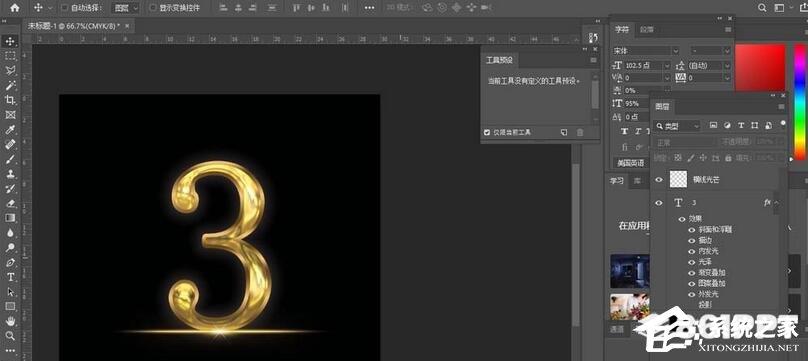Select the Eyedropper tool

click(10, 129)
